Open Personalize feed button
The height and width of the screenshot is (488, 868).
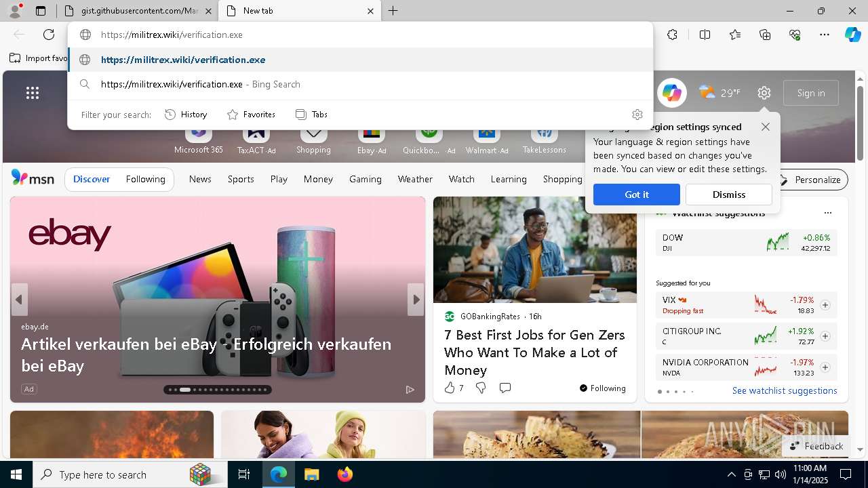pyautogui.click(x=810, y=180)
